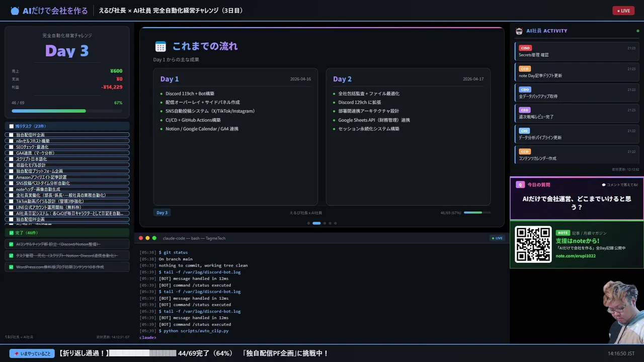Screen dimensions: 644x362
Task: Click the 46/69 green progress bar in sidebar
Action: pos(67,111)
